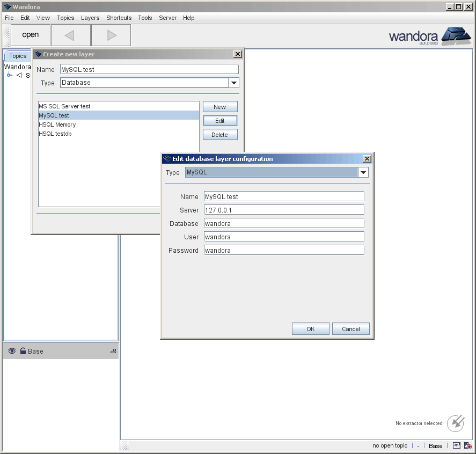Select the forward navigation arrow
The image size is (476, 454).
pos(111,35)
